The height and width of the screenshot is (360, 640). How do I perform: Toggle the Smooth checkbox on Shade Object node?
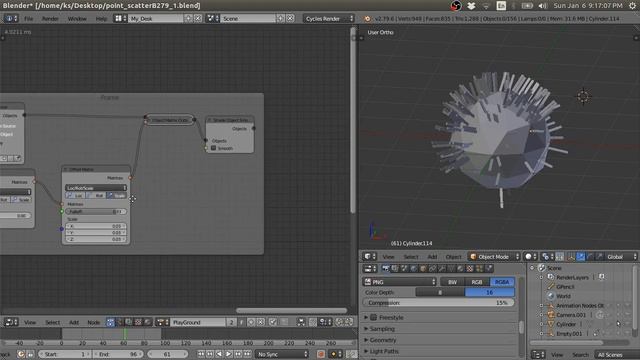point(213,148)
